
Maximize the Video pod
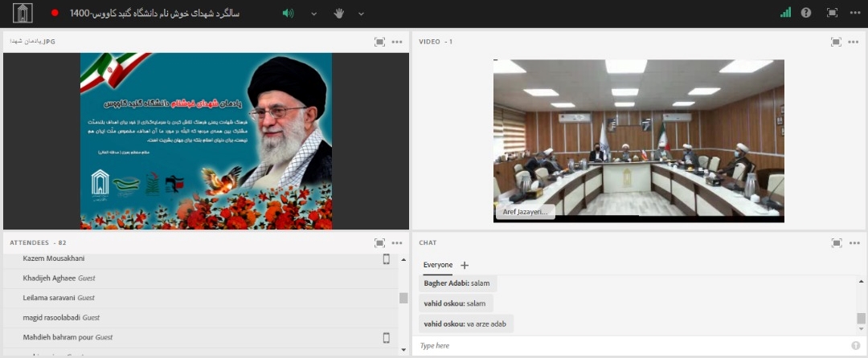pos(836,42)
